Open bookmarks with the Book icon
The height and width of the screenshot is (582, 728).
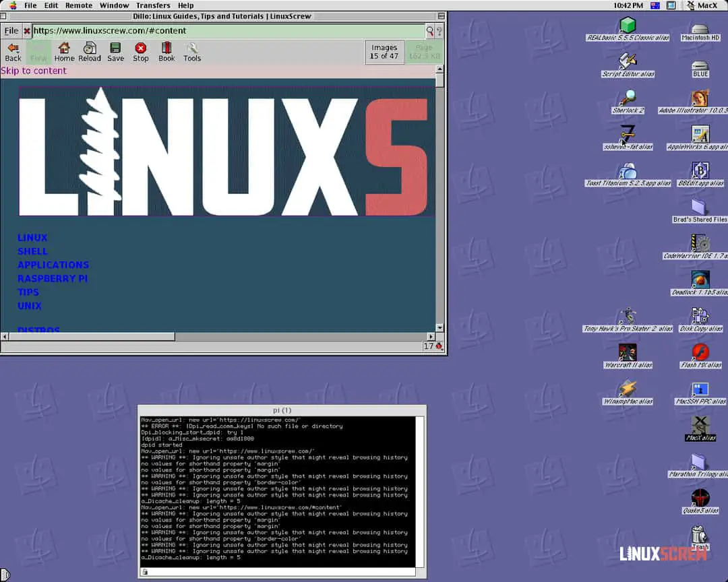pos(166,52)
